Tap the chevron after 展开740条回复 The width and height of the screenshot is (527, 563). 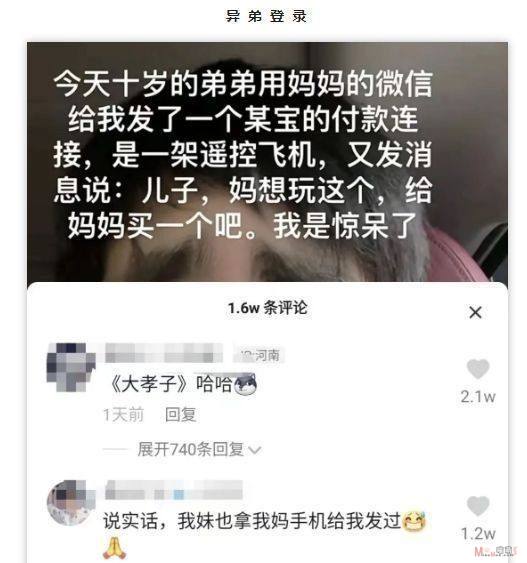pos(255,450)
